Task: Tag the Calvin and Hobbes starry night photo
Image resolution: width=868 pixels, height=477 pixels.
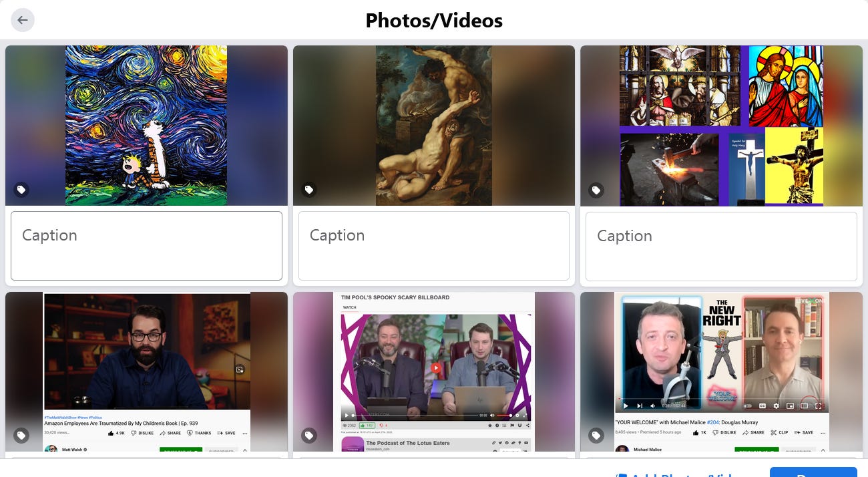Action: tap(21, 190)
